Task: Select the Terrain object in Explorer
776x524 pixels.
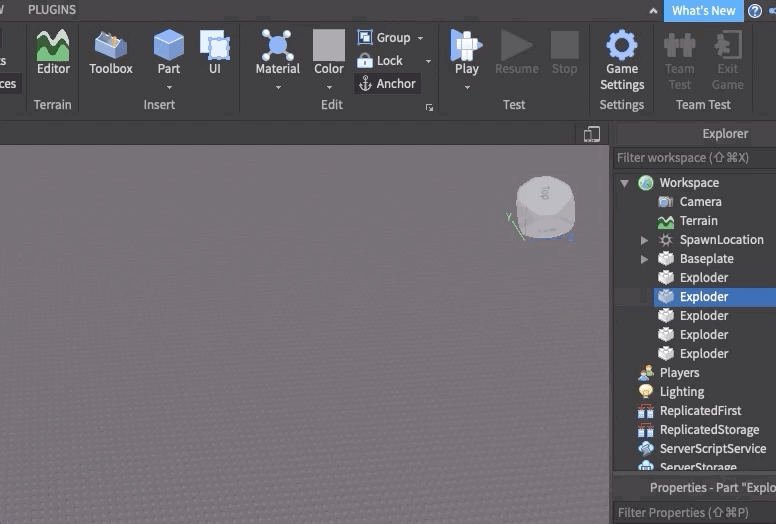Action: 698,221
